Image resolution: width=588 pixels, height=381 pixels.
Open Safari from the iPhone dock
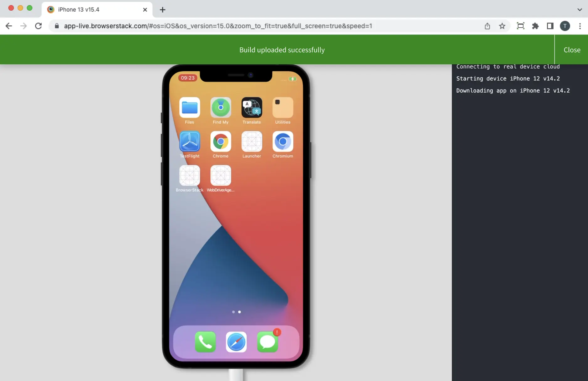(236, 342)
